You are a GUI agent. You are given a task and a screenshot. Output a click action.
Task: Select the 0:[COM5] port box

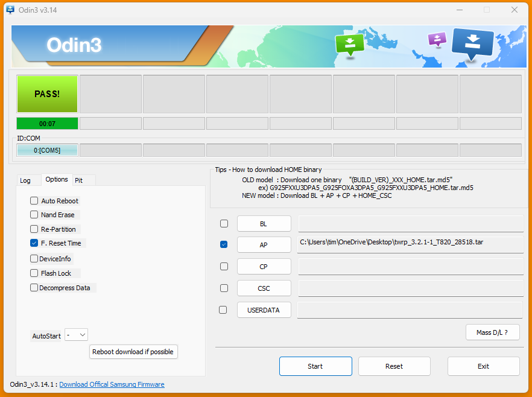pos(47,150)
